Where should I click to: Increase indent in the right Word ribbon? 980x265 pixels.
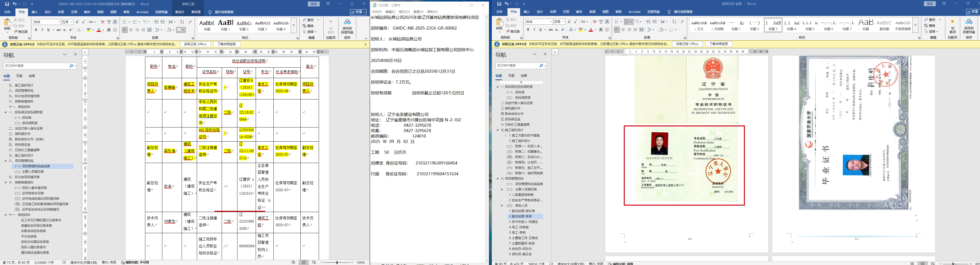655,22
